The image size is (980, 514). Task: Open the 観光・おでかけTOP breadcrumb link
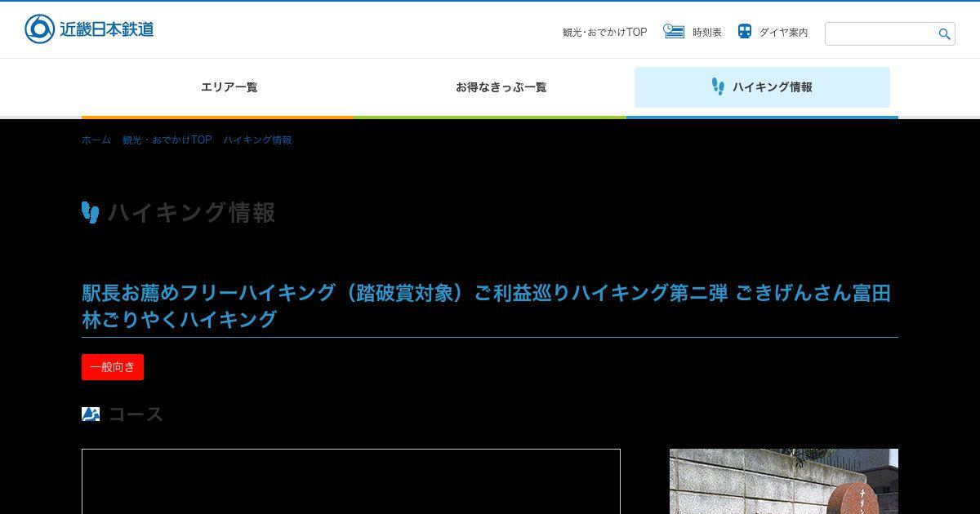[x=167, y=140]
